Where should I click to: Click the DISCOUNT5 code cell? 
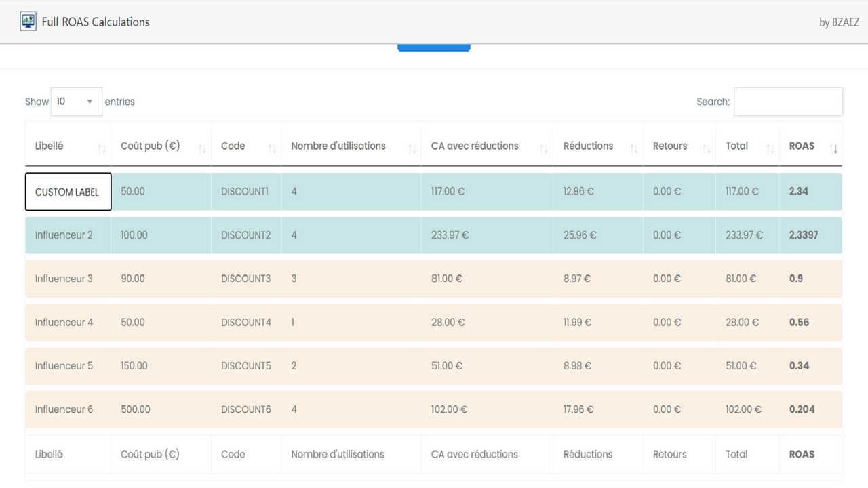246,366
